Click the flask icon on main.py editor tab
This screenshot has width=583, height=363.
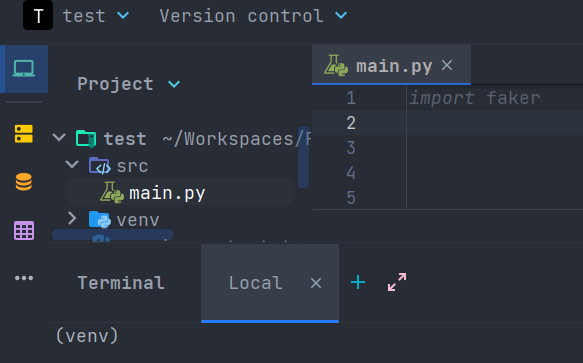point(336,65)
